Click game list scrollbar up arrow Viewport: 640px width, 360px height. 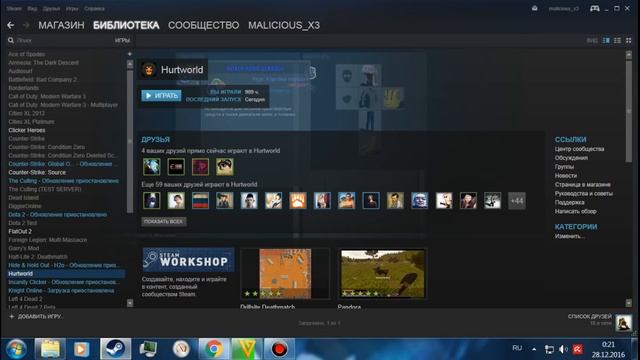(x=130, y=64)
